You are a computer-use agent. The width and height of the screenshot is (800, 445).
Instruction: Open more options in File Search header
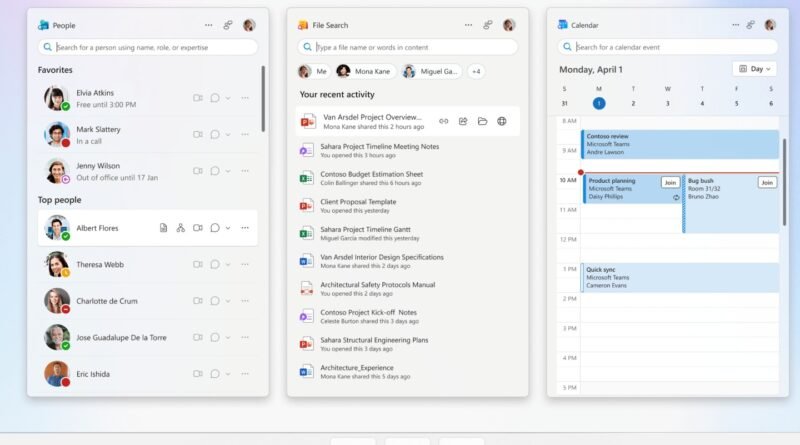point(468,25)
